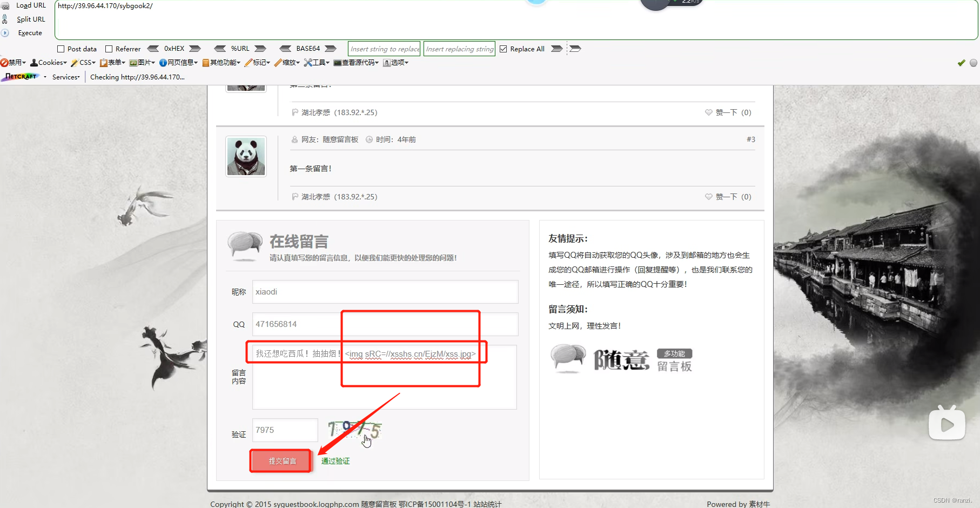Click the 通过验证 status text
980x508 pixels.
pos(335,461)
